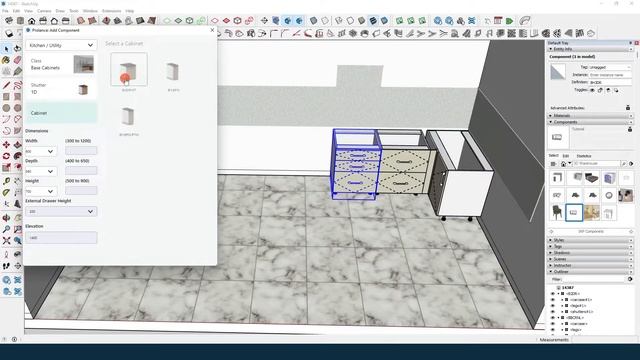Select the Shutter 1D card
The width and height of the screenshot is (640, 360).
[61, 89]
